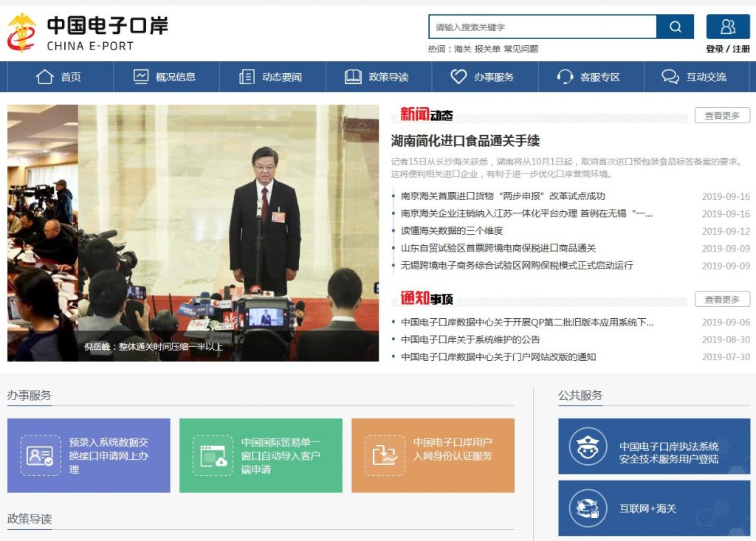Click the house icon for 首页
The width and height of the screenshot is (756, 541).
pos(45,77)
